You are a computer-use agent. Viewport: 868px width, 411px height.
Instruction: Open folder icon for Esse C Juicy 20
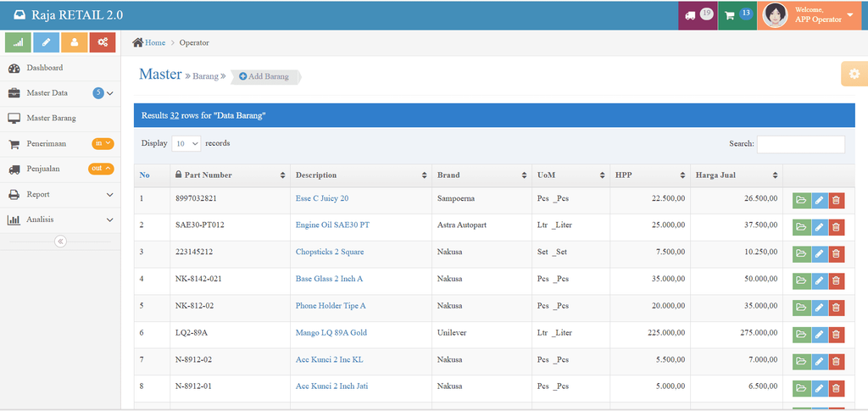click(x=802, y=200)
